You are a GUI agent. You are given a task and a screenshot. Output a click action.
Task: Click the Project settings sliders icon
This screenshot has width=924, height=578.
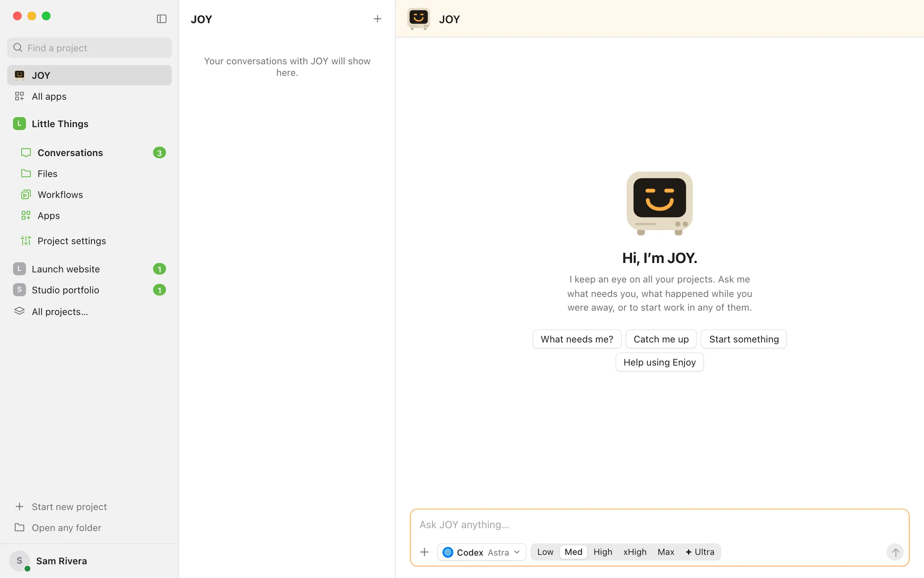tap(26, 241)
